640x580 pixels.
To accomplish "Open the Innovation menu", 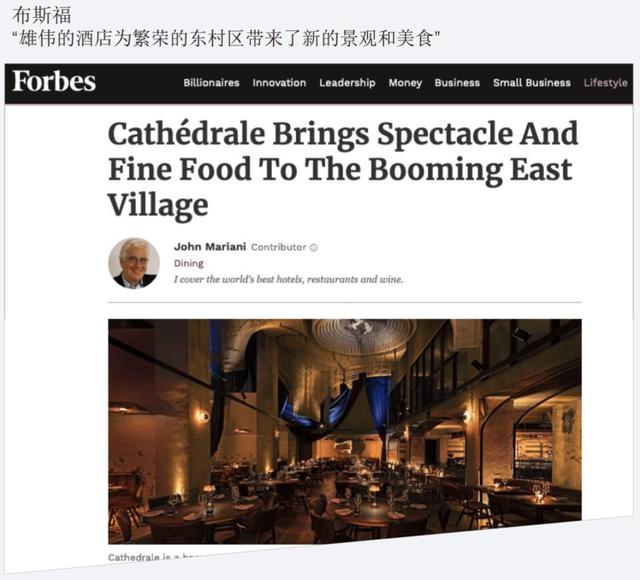I will click(x=279, y=82).
